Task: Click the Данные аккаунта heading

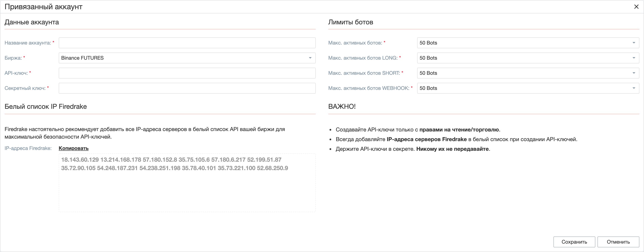Action: click(x=32, y=22)
